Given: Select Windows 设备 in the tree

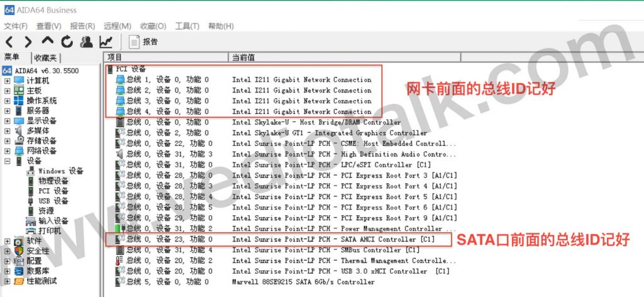Looking at the screenshot, I should tap(61, 171).
